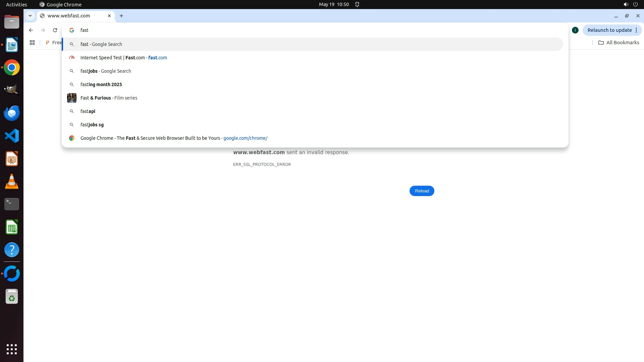Open the apps grid in the bookmarks bar
Viewport: 644px width, 362px height.
tap(32, 43)
